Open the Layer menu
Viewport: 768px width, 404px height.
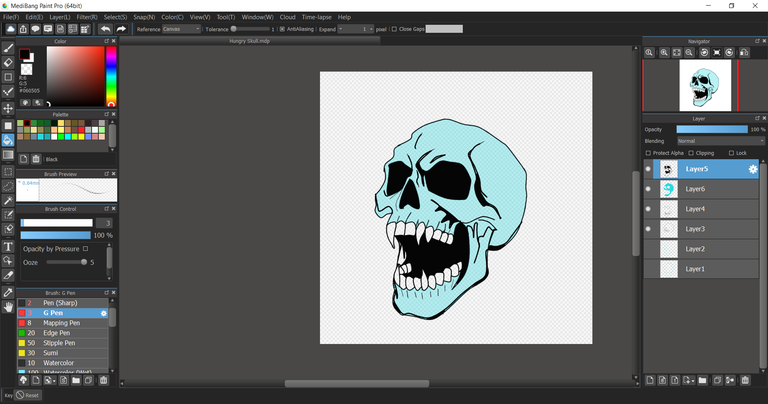(x=60, y=17)
